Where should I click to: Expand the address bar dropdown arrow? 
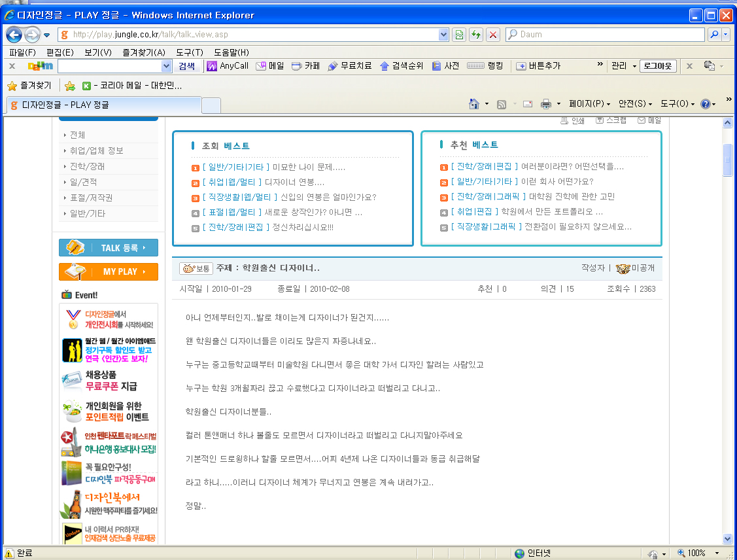[443, 35]
